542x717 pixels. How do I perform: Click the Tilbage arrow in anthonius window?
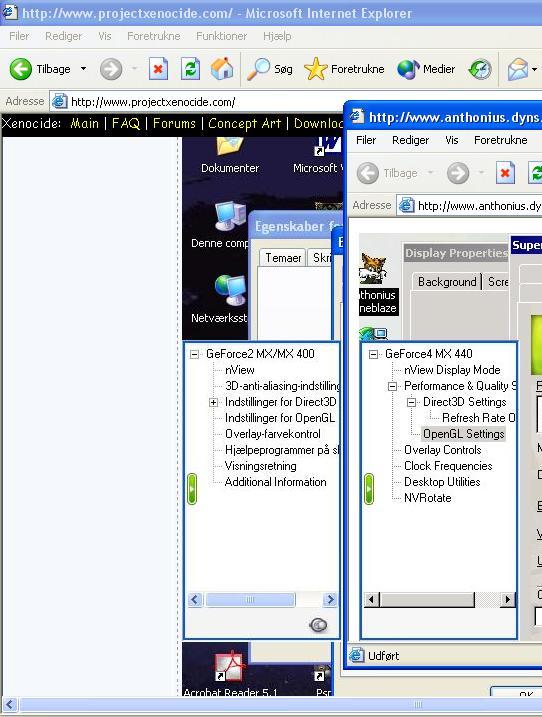pos(368,173)
